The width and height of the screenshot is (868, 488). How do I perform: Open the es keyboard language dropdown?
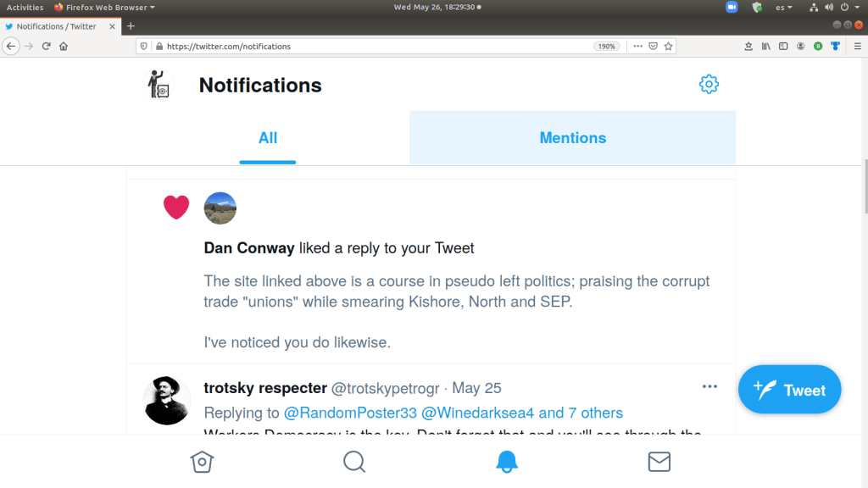784,8
